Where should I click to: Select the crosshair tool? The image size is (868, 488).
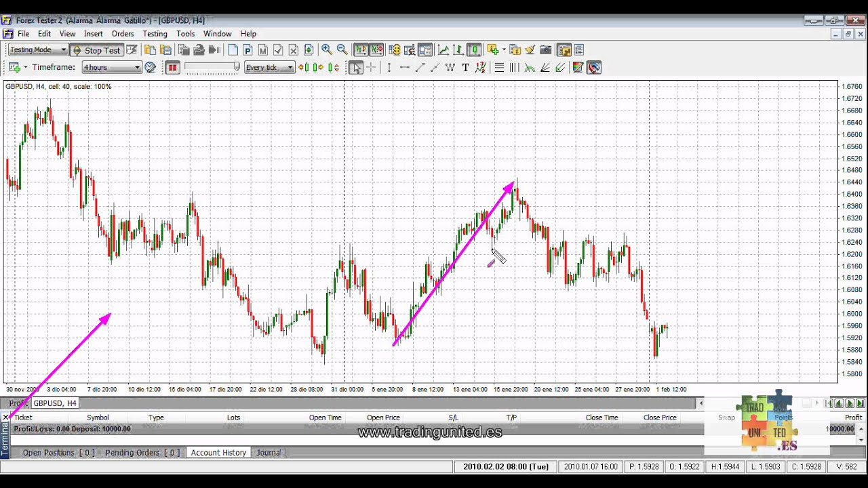pyautogui.click(x=371, y=67)
